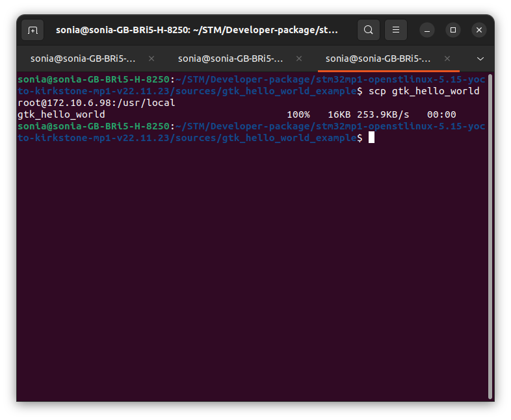
Task: Click the 'root@172.10.6.98:/usr/local' text
Action: coord(96,103)
